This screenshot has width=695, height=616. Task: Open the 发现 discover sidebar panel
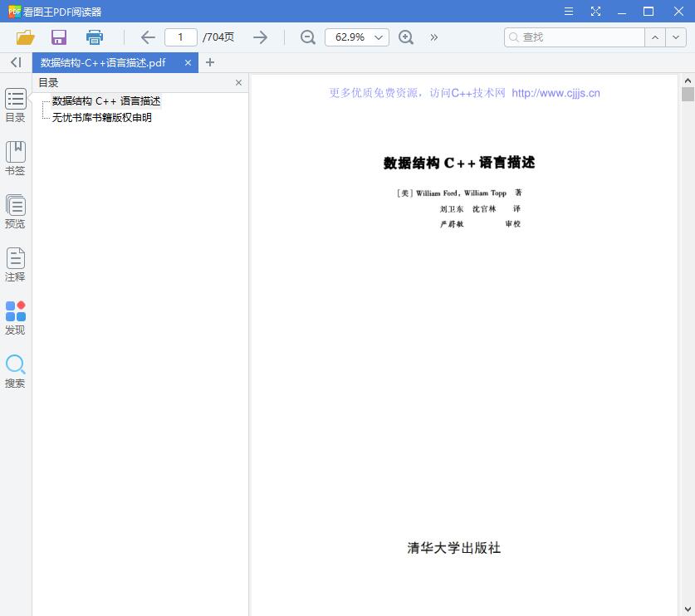[x=16, y=318]
